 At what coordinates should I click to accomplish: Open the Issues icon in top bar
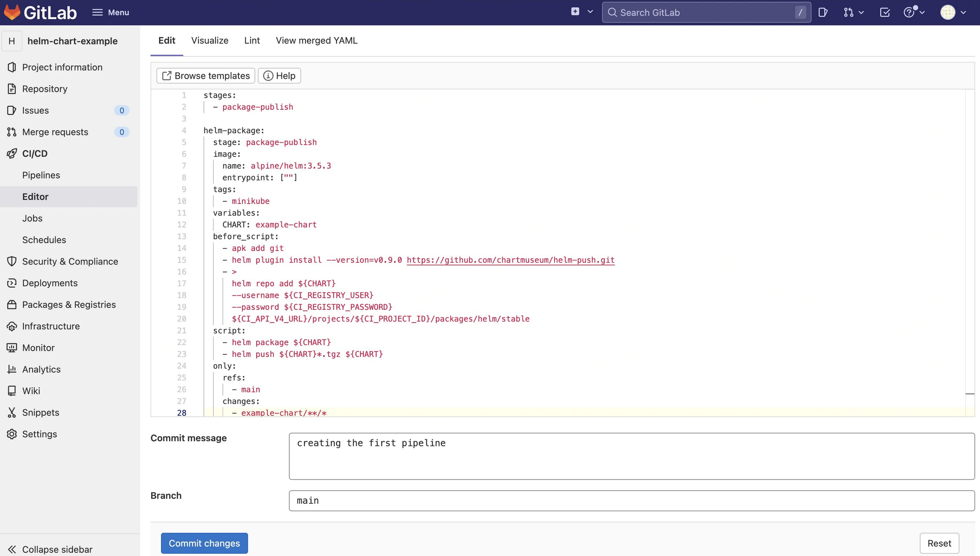[822, 12]
